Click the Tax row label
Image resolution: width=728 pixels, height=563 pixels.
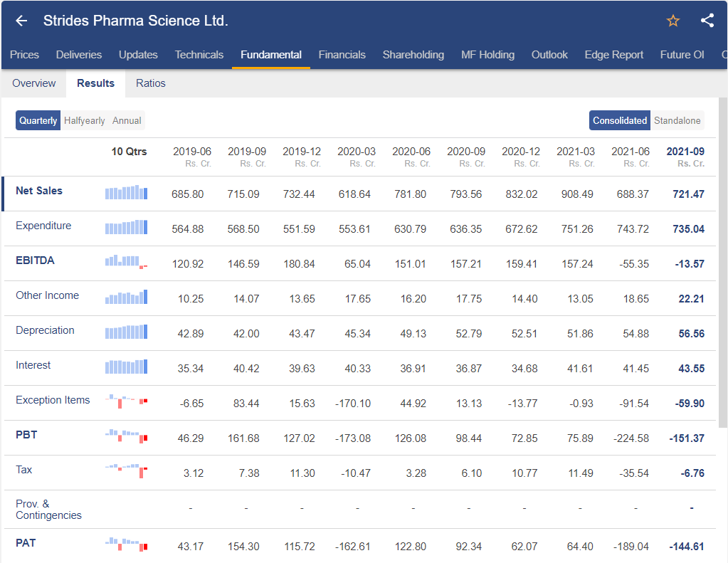click(x=23, y=470)
